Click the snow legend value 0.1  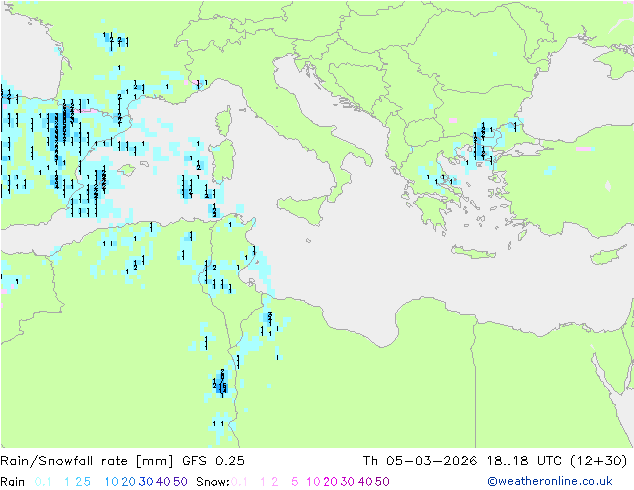(239, 482)
